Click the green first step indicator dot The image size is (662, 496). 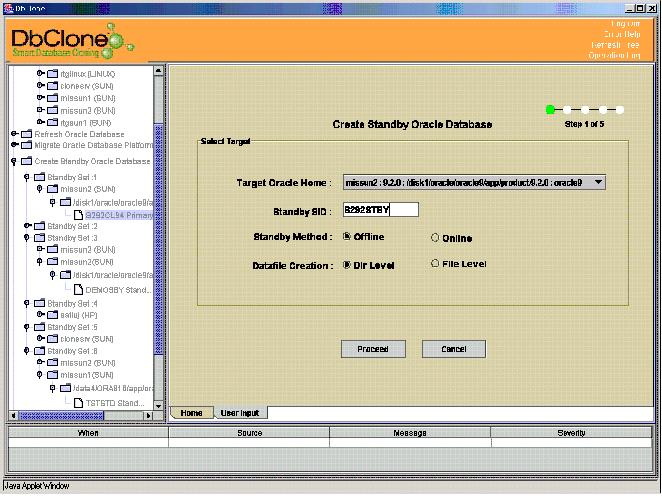550,110
